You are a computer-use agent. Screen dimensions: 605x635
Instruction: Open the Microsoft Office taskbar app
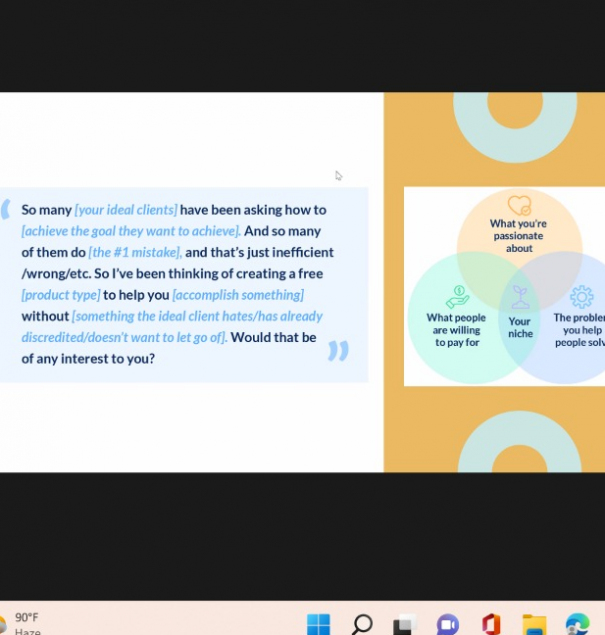(x=490, y=624)
